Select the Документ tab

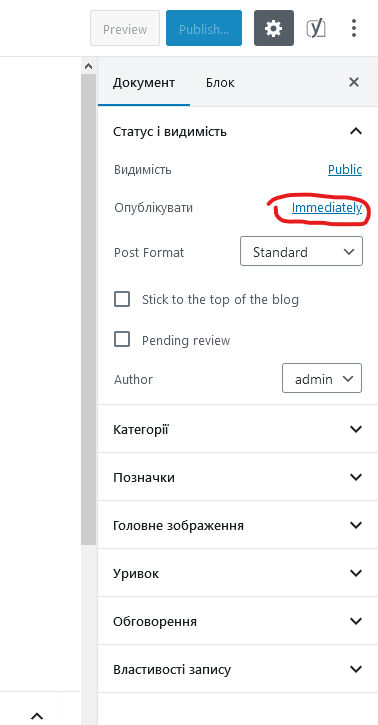tap(144, 83)
